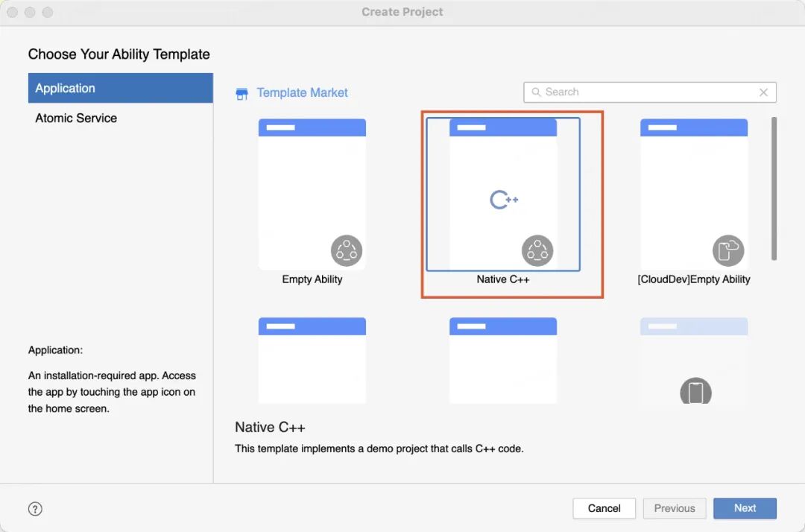This screenshot has width=805, height=532.
Task: Select the Native C++ template card
Action: [503, 194]
